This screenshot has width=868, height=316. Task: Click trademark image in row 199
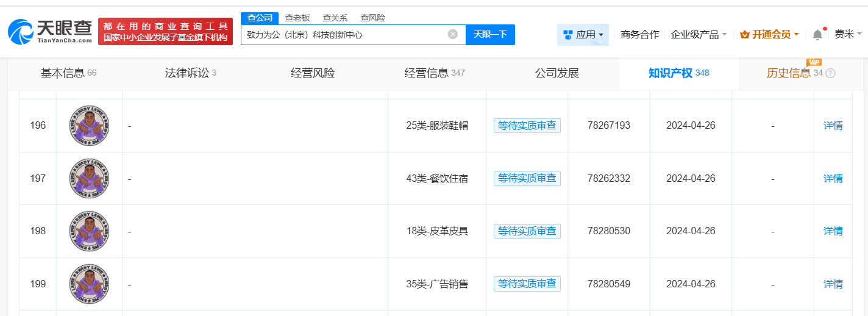point(89,284)
